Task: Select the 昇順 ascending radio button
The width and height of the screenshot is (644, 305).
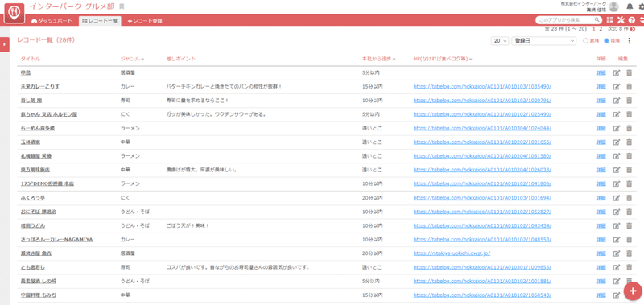Action: tap(586, 40)
